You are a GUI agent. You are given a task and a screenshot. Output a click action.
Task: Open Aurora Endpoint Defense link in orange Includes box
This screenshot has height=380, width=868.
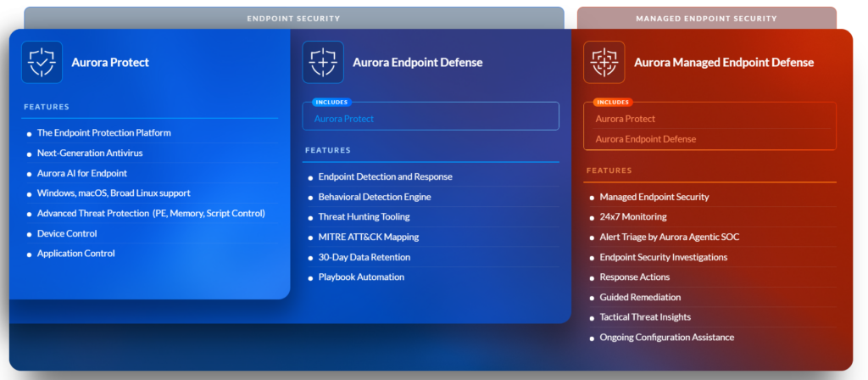coord(645,139)
